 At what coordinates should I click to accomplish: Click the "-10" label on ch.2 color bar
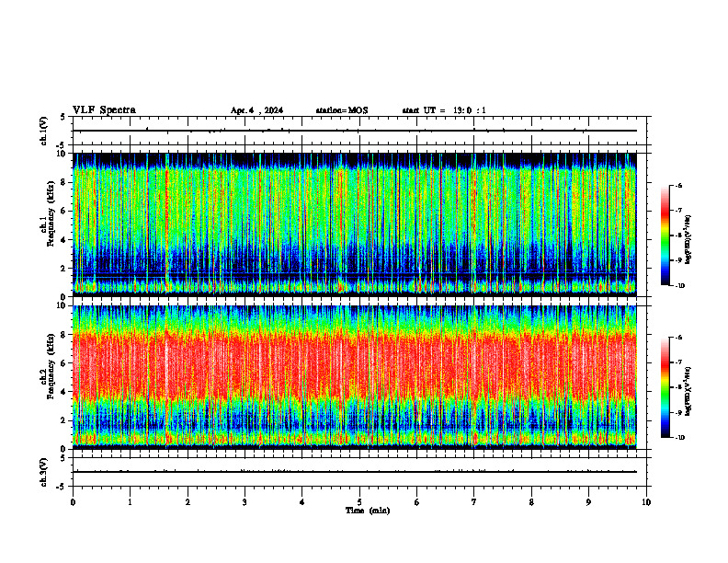(679, 438)
